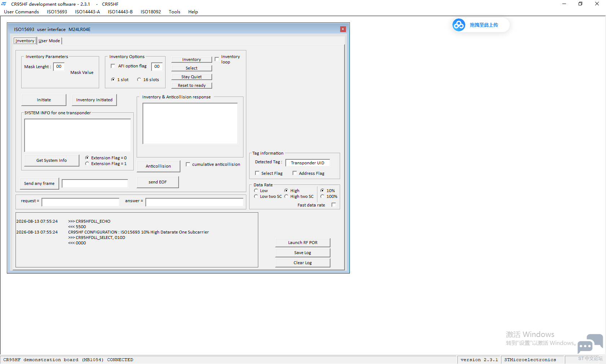The image size is (606, 364).
Task: Click the ST logo icon in title bar
Action: (x=4, y=4)
